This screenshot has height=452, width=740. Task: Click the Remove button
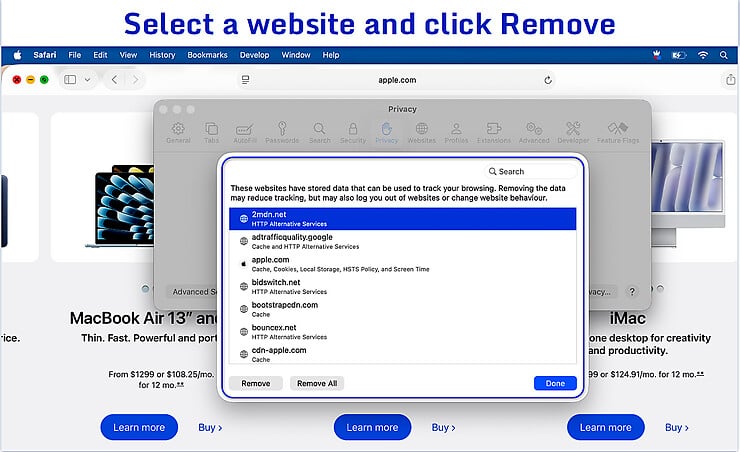[x=256, y=383]
